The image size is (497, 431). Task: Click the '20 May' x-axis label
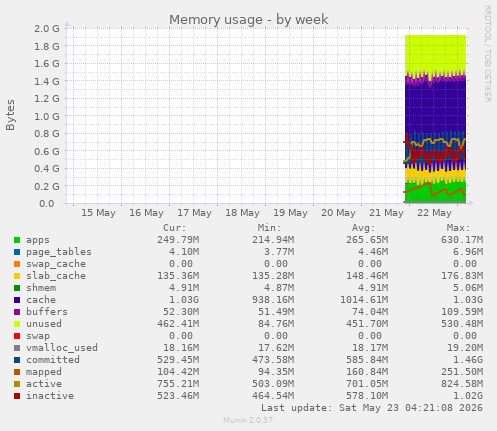[338, 213]
